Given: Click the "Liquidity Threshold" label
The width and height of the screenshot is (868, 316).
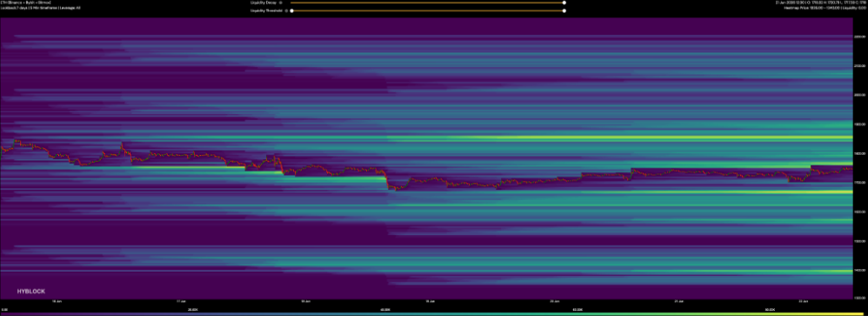Looking at the screenshot, I should tap(267, 10).
